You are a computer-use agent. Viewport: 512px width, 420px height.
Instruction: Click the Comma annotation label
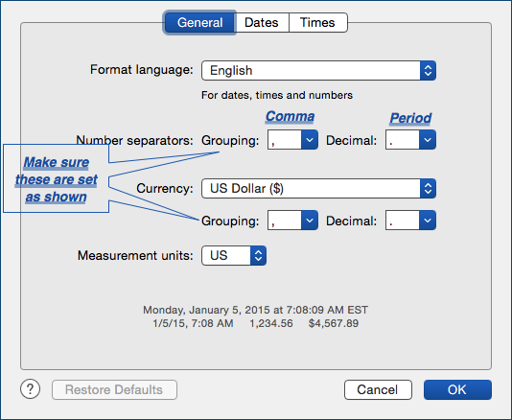pos(290,116)
